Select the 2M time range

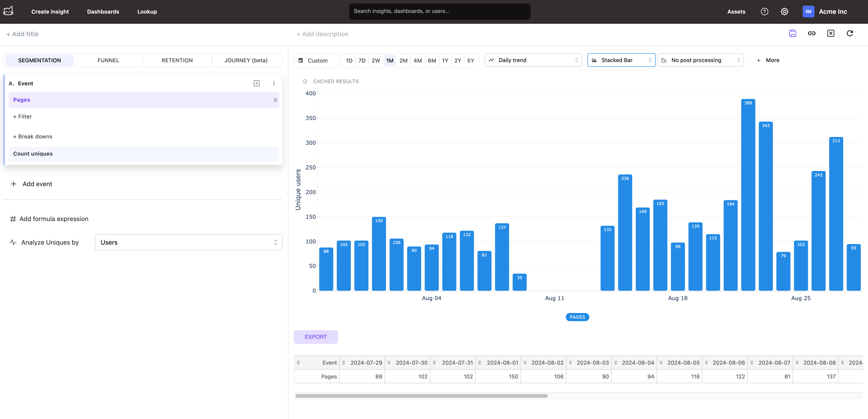[403, 60]
